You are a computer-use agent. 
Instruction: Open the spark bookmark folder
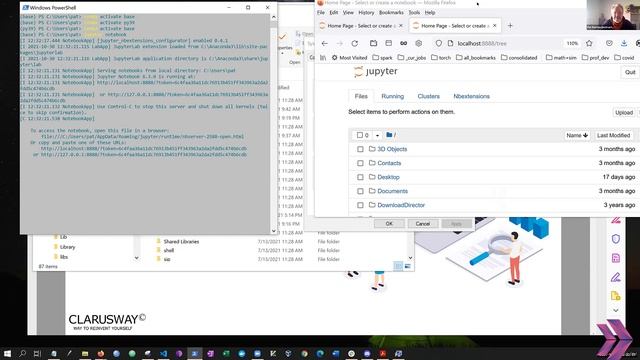[x=382, y=58]
